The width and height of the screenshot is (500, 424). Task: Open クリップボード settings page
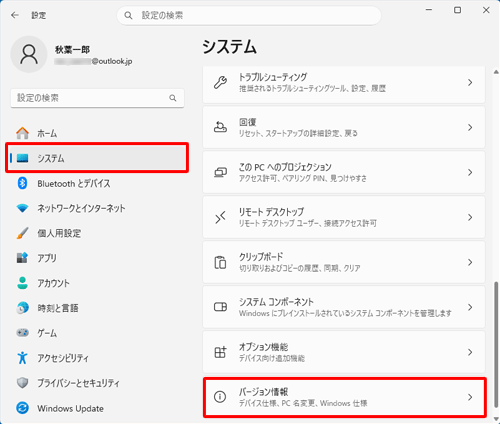point(344,262)
